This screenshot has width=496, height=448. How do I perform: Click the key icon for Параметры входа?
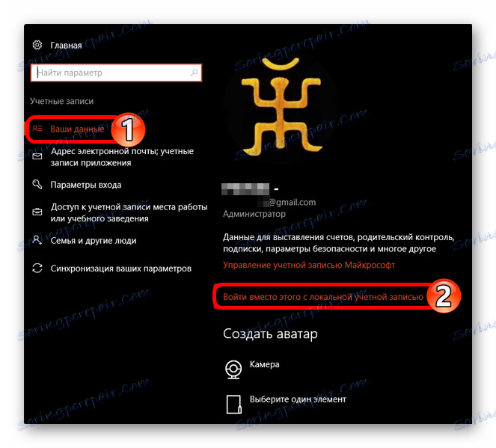click(37, 184)
